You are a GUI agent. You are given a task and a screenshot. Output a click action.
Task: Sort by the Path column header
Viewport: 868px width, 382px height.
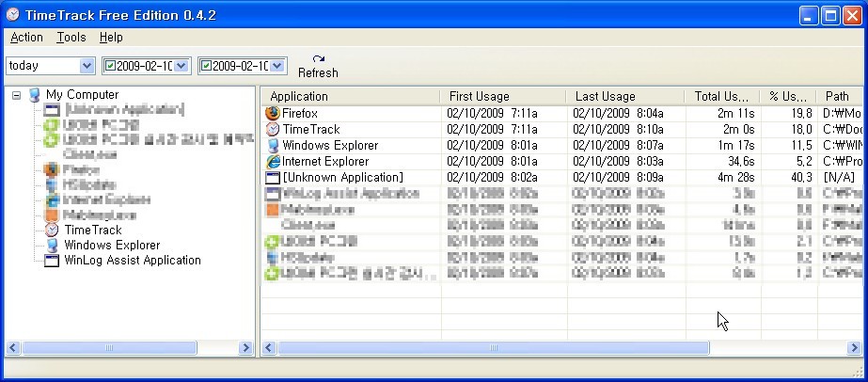(x=840, y=96)
